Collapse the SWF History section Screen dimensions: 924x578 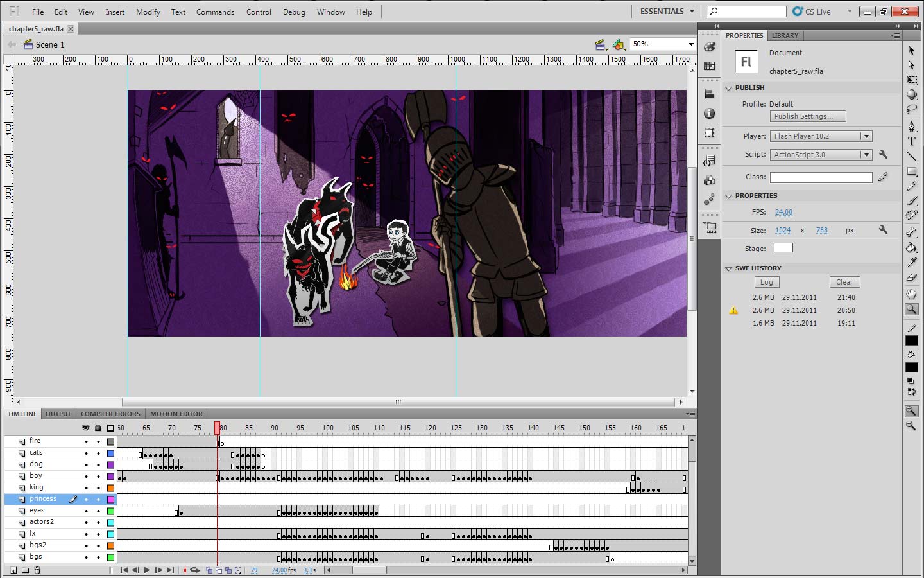[x=729, y=268]
